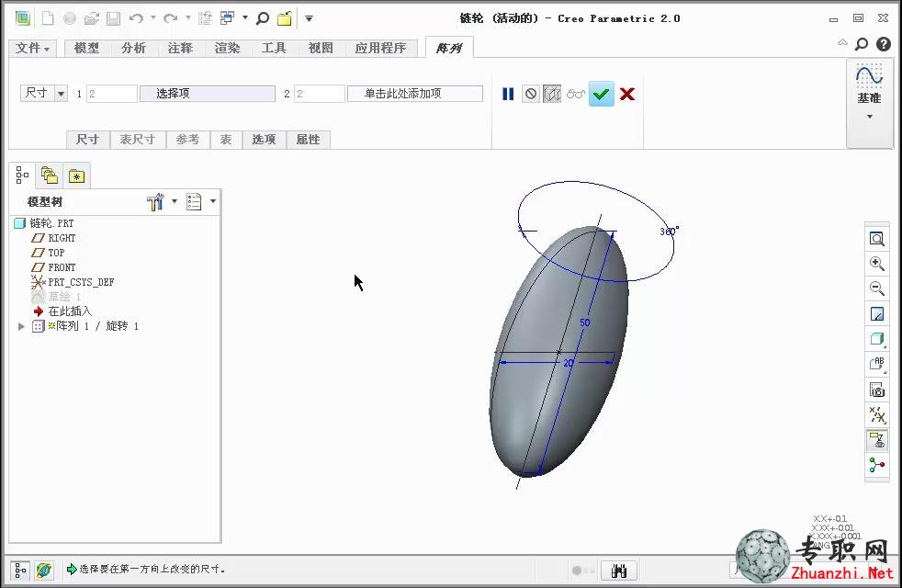This screenshot has height=588, width=902.
Task: Click the Windows switcher icon
Action: [x=228, y=18]
